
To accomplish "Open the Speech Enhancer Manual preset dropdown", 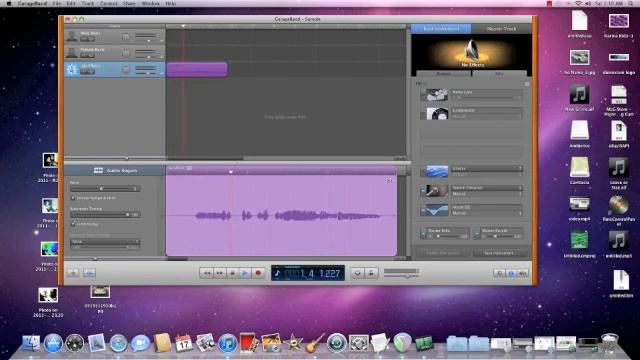I will click(x=487, y=194).
